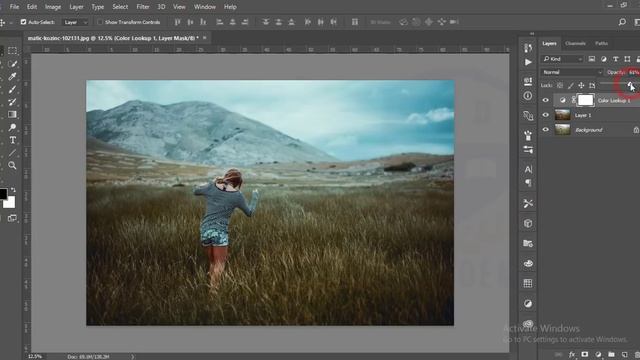Open the Image menu
Viewport: 640px width, 360px height.
pos(53,7)
